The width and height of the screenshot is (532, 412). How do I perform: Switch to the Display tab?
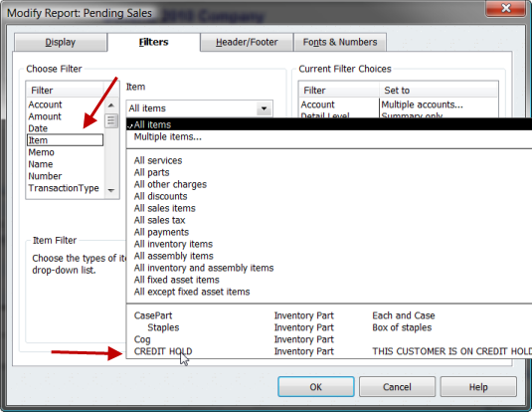point(61,42)
